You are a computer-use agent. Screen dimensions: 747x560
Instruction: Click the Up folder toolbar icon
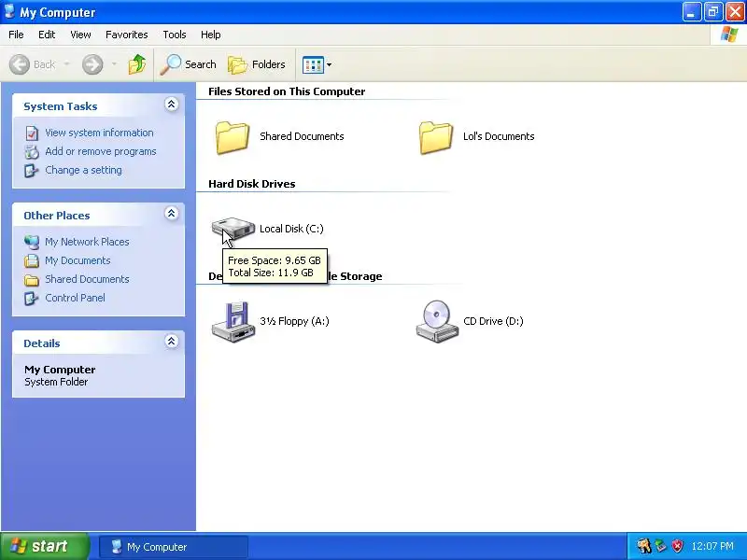[x=137, y=64]
